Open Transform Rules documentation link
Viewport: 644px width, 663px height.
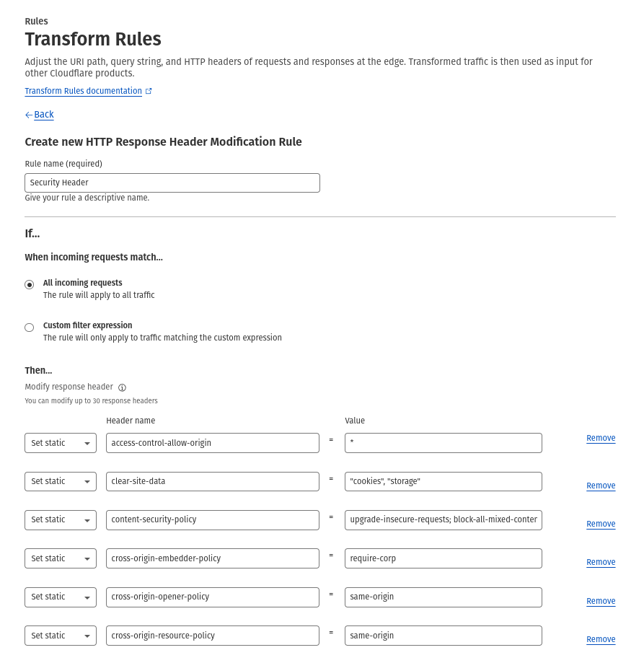83,92
